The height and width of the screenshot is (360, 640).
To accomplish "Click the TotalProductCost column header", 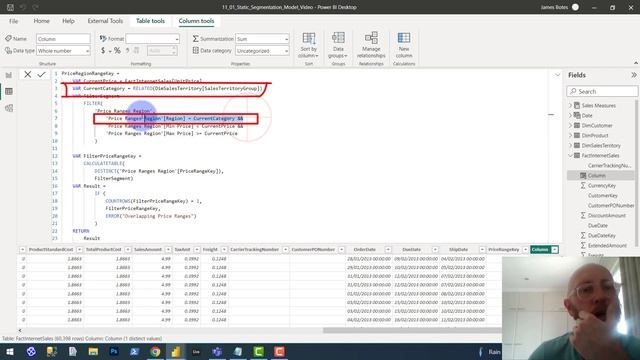I will point(104,249).
